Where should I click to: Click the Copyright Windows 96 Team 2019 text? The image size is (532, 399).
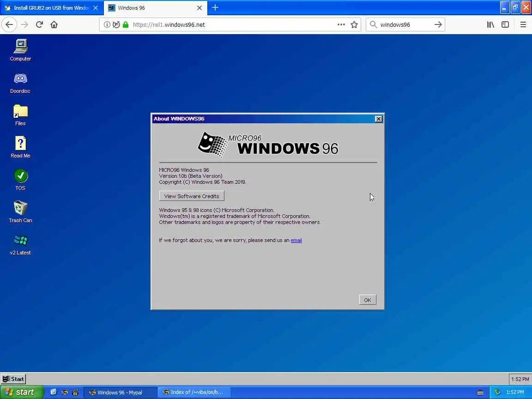[x=203, y=182]
